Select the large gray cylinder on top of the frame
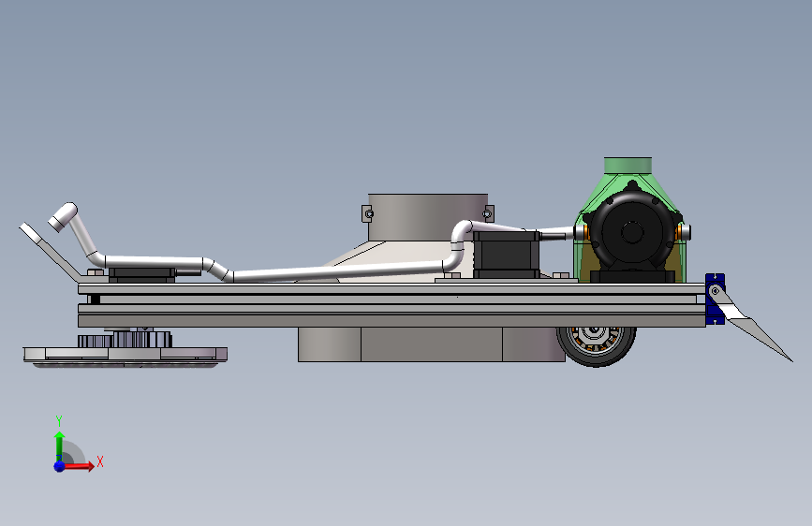 pos(428,217)
